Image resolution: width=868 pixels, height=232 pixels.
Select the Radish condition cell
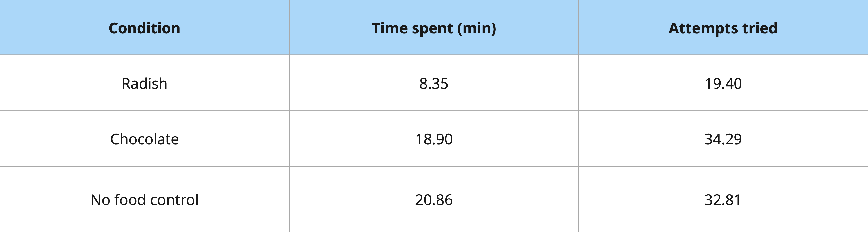coord(144,83)
